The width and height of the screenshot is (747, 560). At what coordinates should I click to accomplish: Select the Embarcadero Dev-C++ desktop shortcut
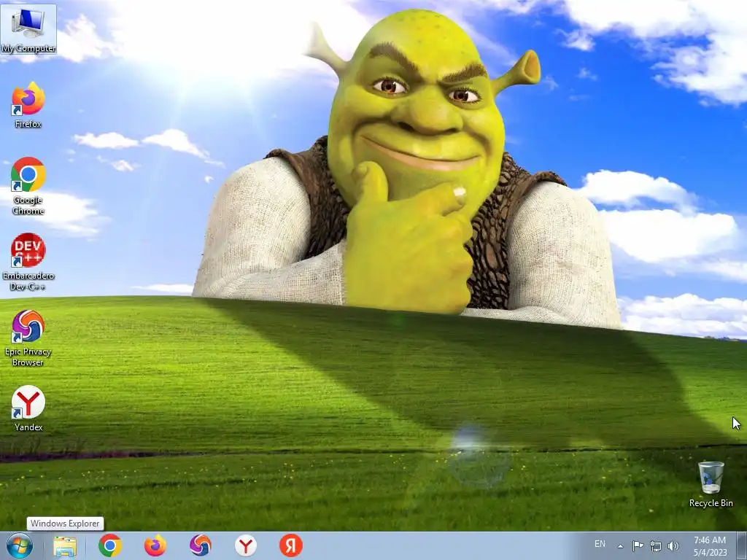click(28, 262)
